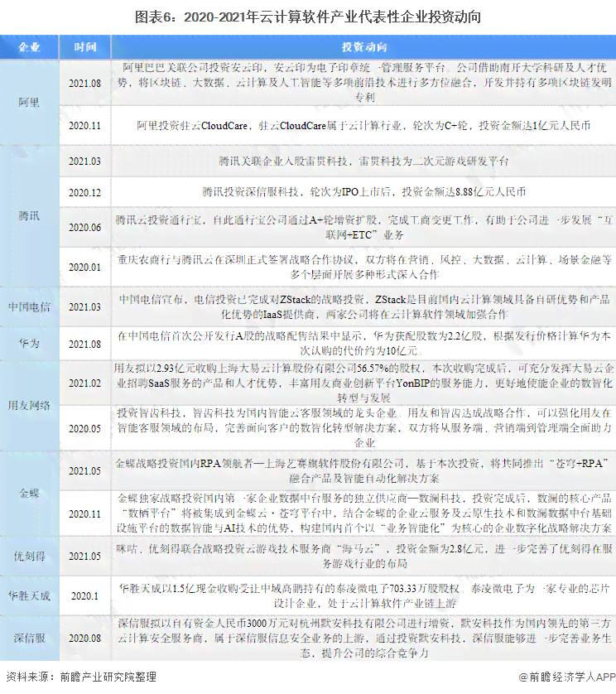This screenshot has height=694, width=616.
Task: Click the 大易云计算 acquisition text
Action: point(363,383)
